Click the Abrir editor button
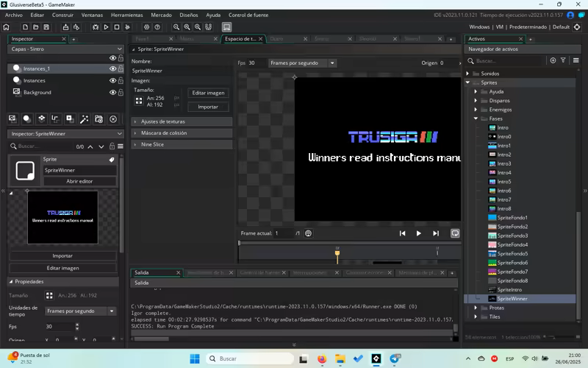 pyautogui.click(x=79, y=181)
